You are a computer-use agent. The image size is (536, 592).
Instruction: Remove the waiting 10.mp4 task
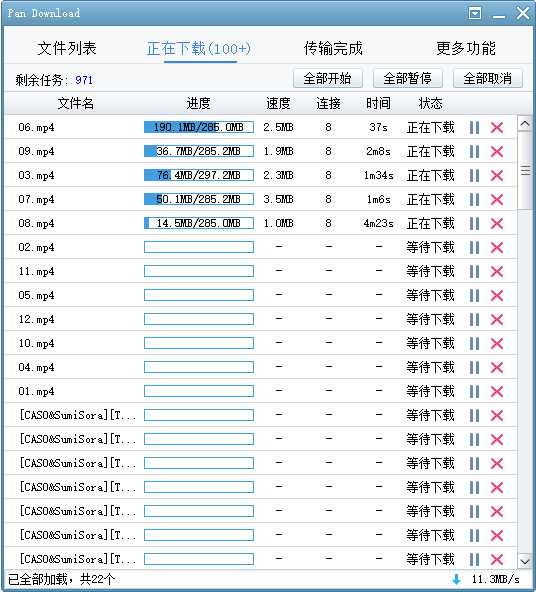pos(497,344)
